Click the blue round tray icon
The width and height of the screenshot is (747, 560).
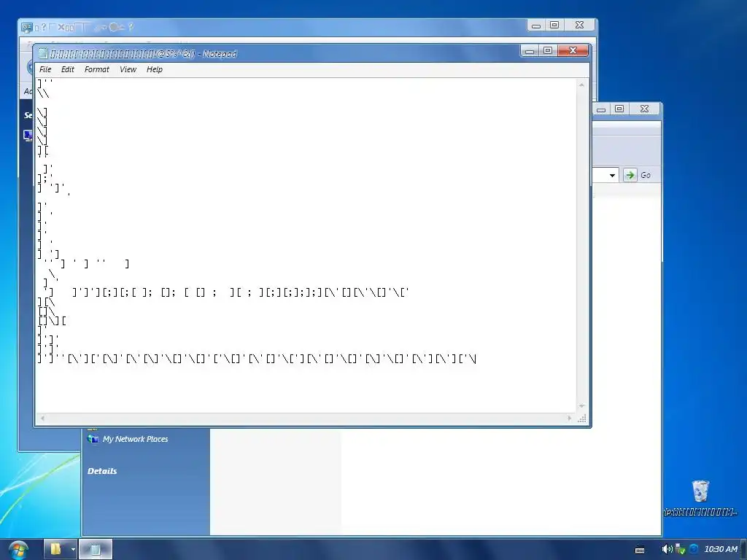[x=694, y=549]
